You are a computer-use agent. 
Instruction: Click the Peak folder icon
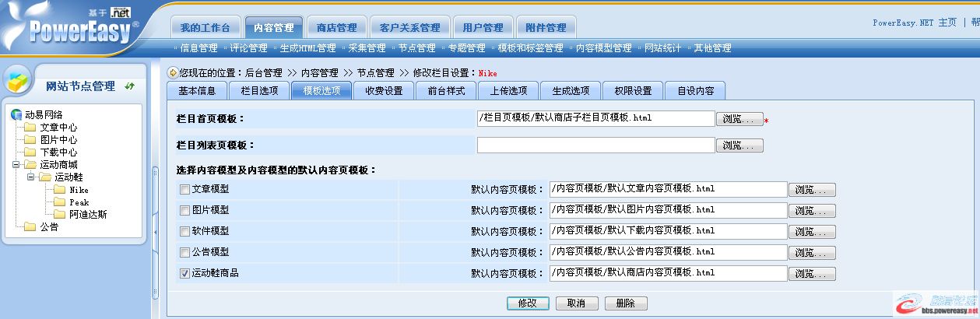(59, 202)
